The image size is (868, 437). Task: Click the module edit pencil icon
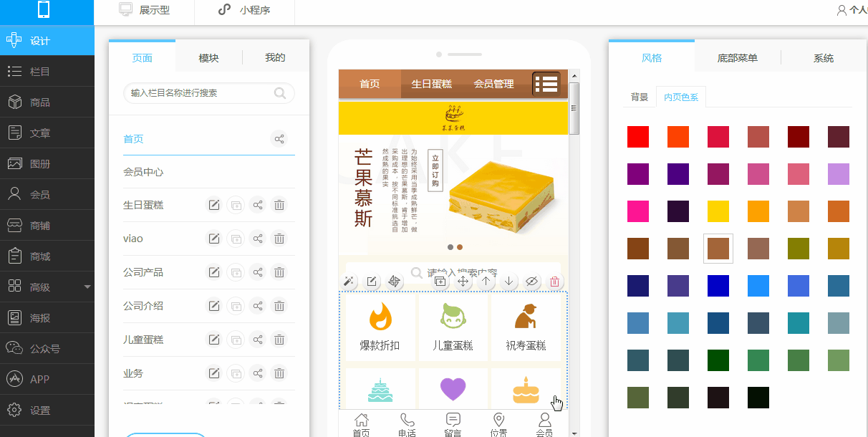click(372, 282)
